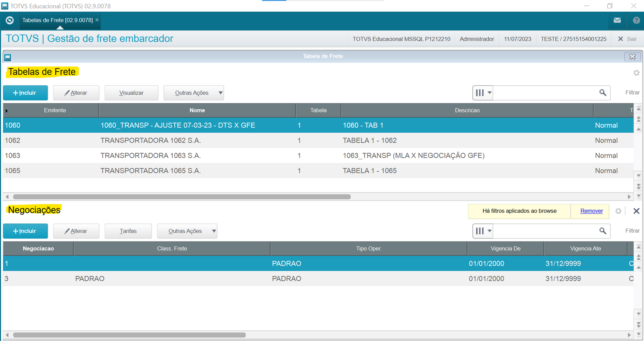Open Tarifas in the Negociações toolbar
Viewport: 644px width, 341px height.
click(128, 231)
